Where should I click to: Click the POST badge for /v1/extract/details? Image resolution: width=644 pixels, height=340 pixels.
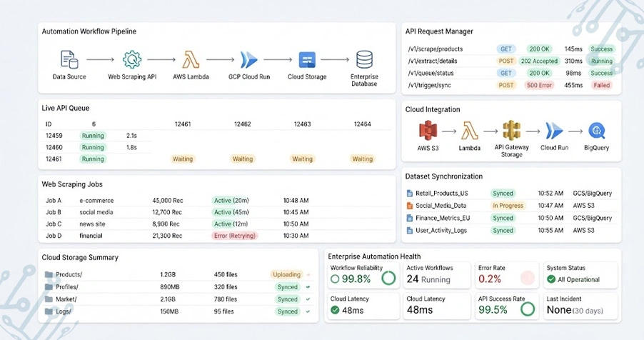coord(506,61)
